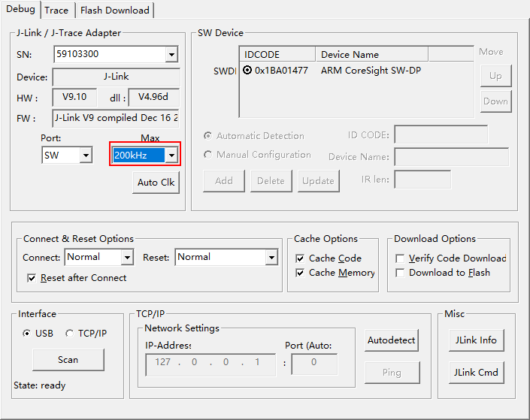
Task: Select the USB interface radio button
Action: [x=26, y=334]
